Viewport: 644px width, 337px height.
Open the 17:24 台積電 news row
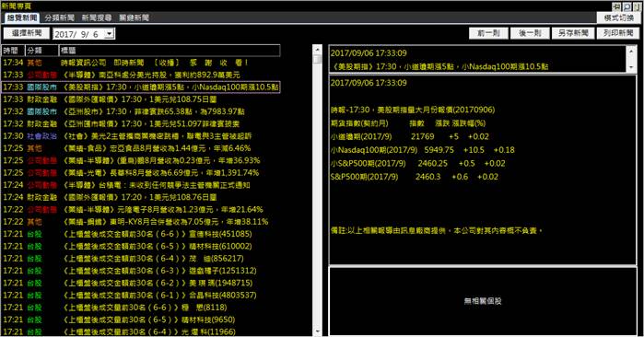coord(141,185)
